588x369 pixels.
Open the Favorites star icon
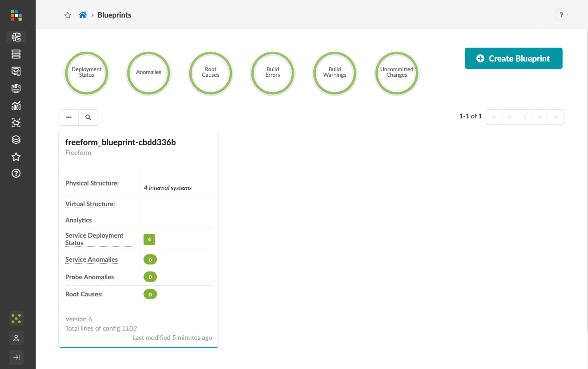pyautogui.click(x=16, y=157)
